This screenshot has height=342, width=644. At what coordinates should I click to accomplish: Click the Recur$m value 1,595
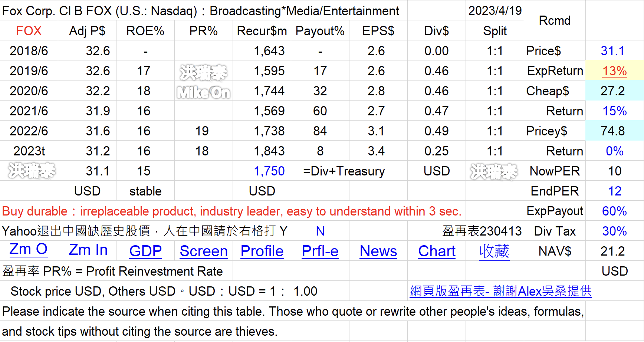(269, 71)
